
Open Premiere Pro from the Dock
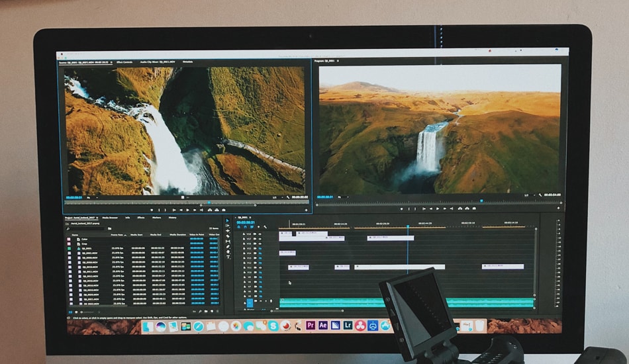coord(311,325)
